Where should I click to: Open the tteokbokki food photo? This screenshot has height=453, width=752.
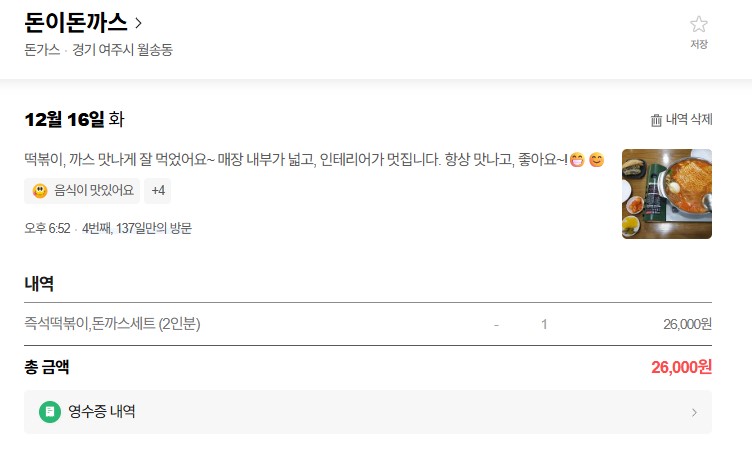click(666, 194)
